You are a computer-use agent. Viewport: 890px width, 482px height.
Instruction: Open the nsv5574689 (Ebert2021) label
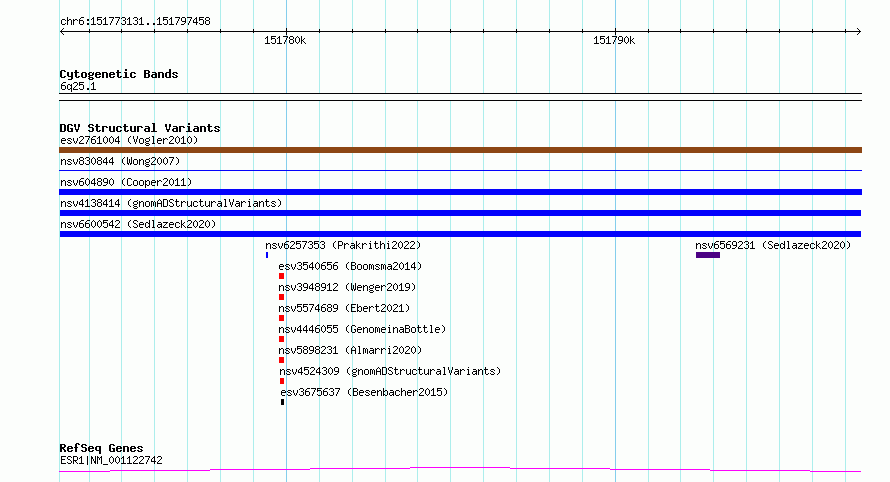coord(344,308)
